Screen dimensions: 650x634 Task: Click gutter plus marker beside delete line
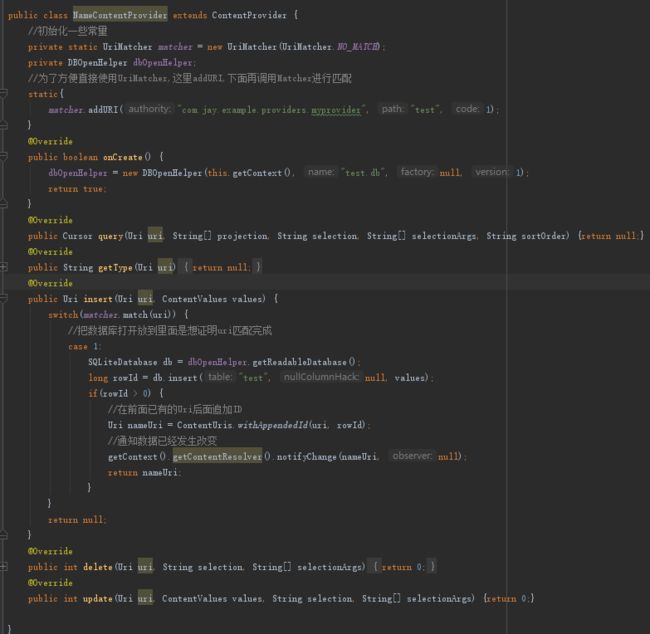point(4,567)
